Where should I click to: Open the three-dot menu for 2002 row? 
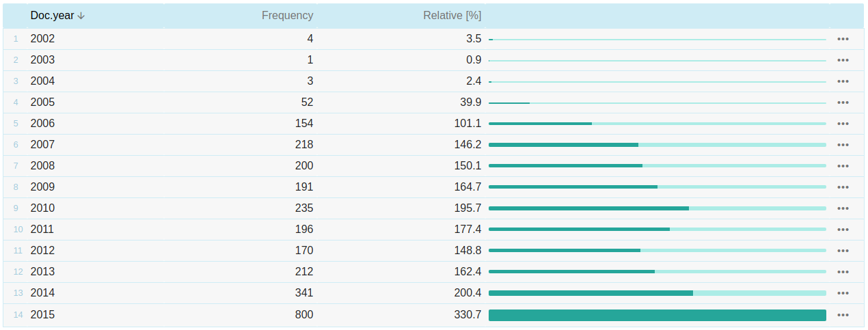point(843,39)
